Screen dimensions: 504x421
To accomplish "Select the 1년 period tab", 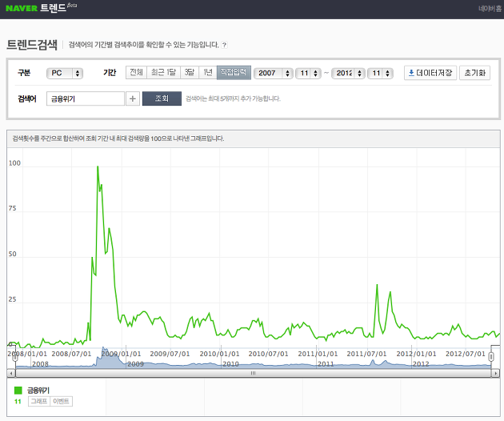I will tap(208, 72).
